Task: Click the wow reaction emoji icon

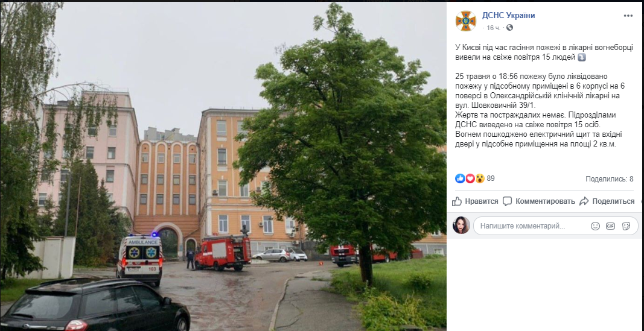Action: [480, 178]
